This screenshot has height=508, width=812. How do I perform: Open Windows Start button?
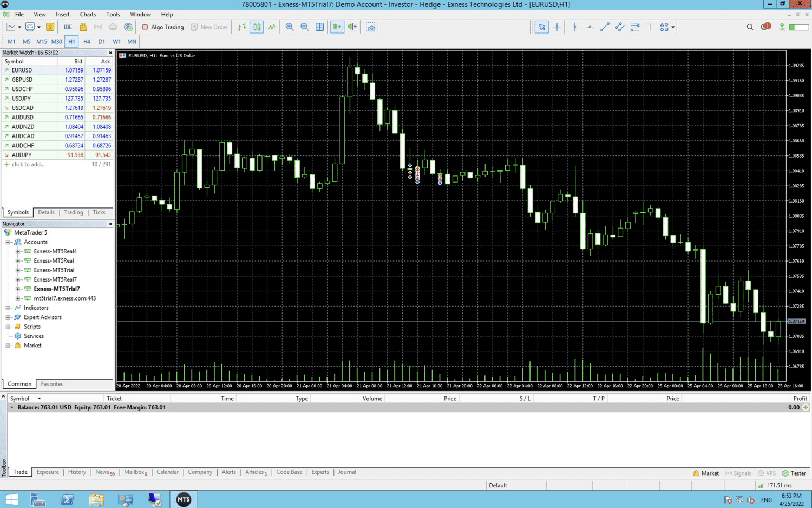click(x=11, y=499)
